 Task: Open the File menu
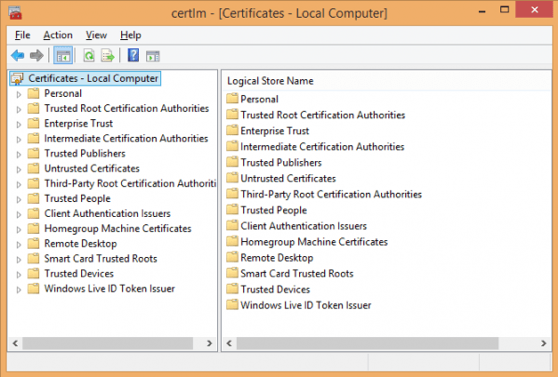coord(22,35)
